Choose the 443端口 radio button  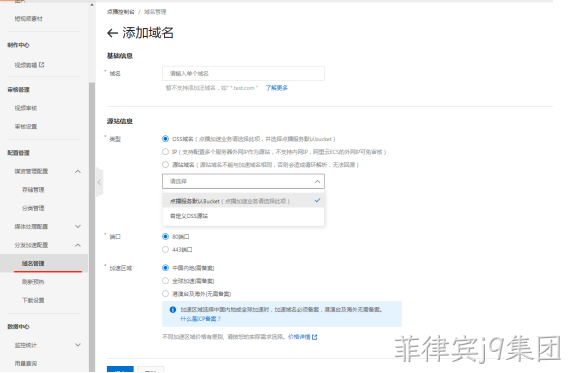pos(165,250)
